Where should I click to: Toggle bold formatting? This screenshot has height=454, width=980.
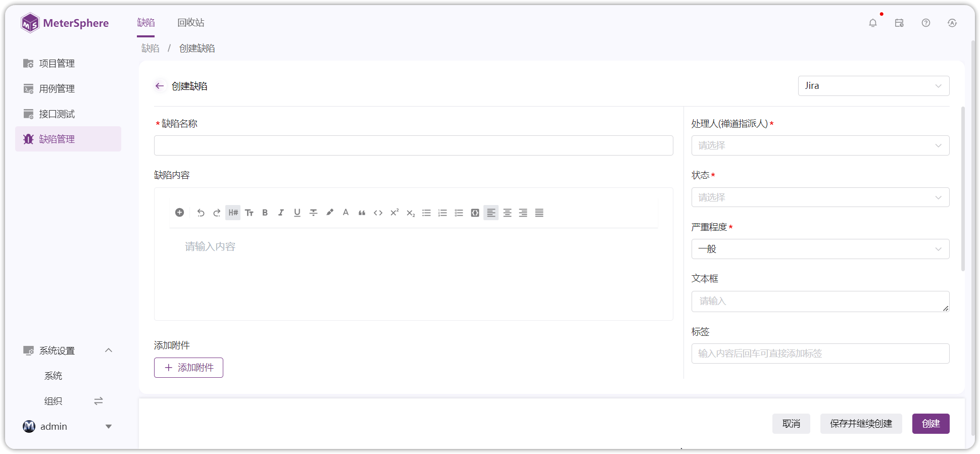[x=265, y=213]
